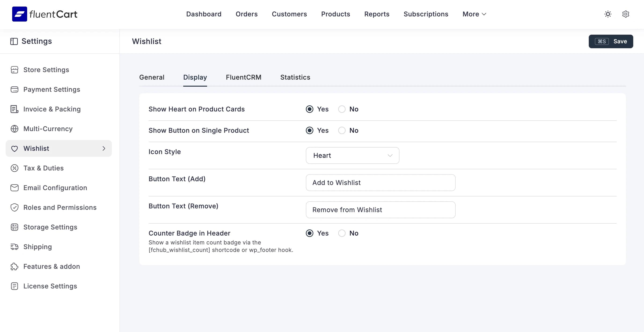Click the Save button
Image resolution: width=644 pixels, height=332 pixels.
tap(611, 41)
